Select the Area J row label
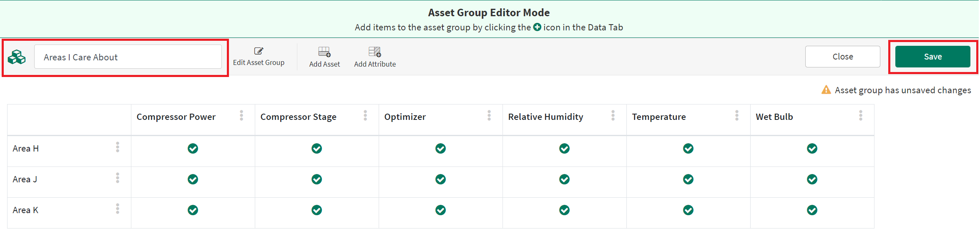This screenshot has width=980, height=251. tap(25, 179)
